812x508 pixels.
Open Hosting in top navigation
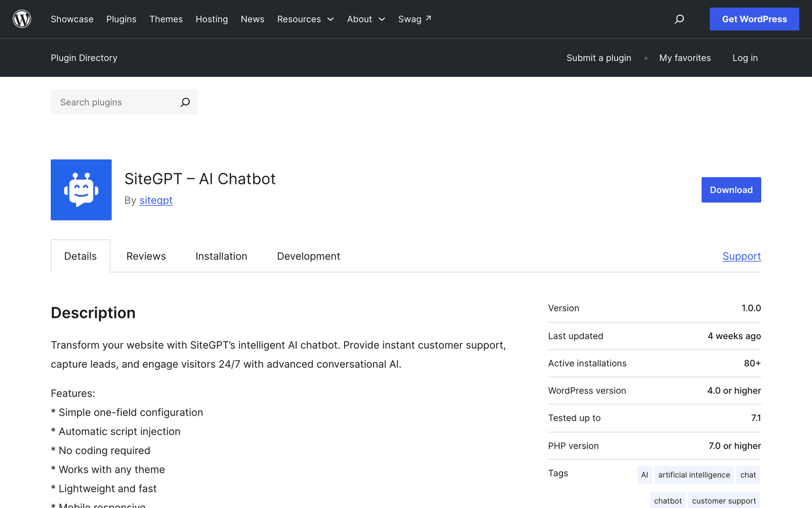tap(212, 19)
